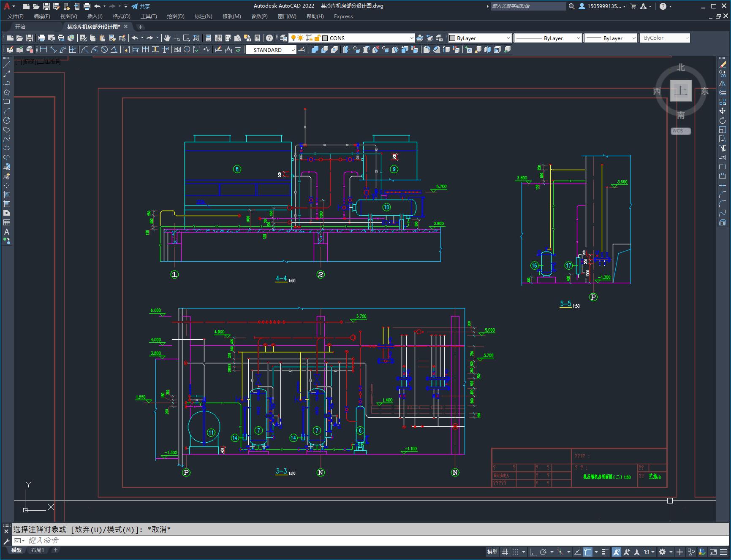The width and height of the screenshot is (731, 560).
Task: Click the keyword search input field
Action: point(528,6)
